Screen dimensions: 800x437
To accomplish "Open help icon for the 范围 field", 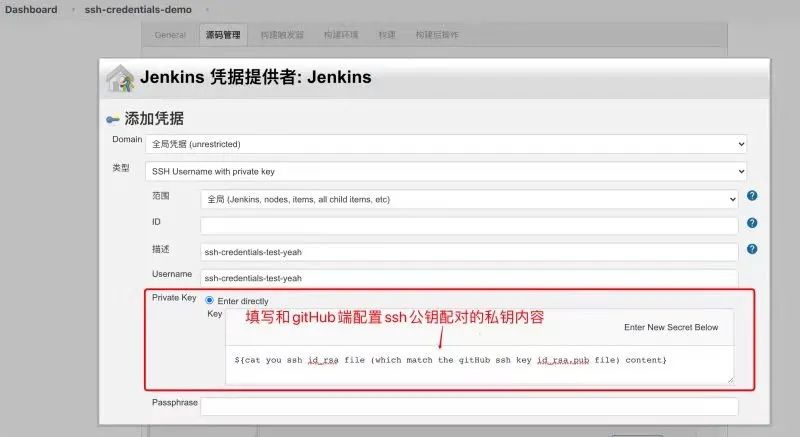I will (752, 196).
